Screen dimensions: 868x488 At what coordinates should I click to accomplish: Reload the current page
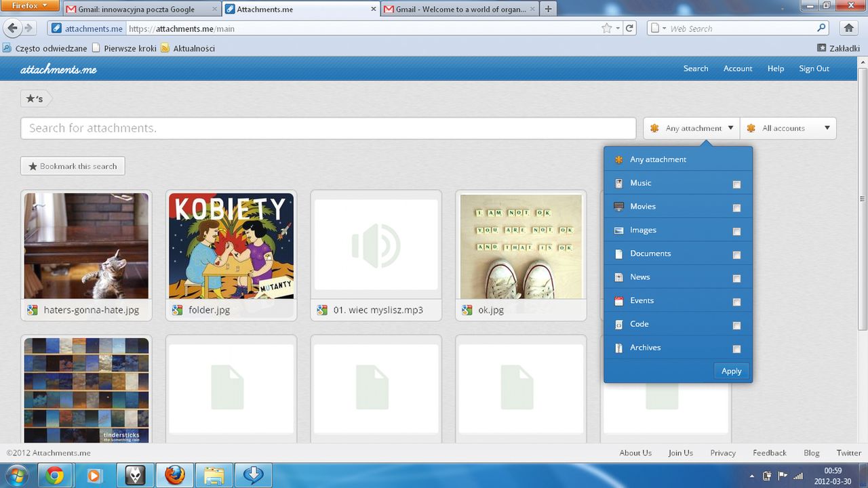coord(630,28)
